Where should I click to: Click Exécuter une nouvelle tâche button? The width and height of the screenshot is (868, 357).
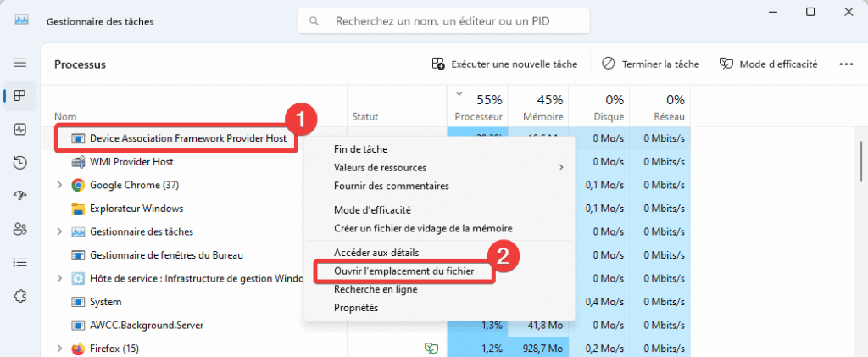tap(504, 64)
